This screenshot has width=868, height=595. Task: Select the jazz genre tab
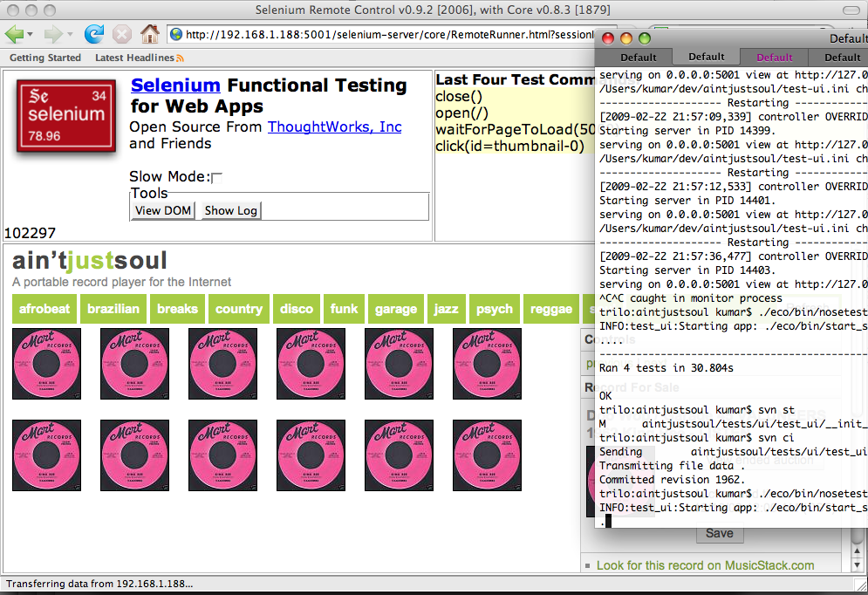click(x=446, y=309)
